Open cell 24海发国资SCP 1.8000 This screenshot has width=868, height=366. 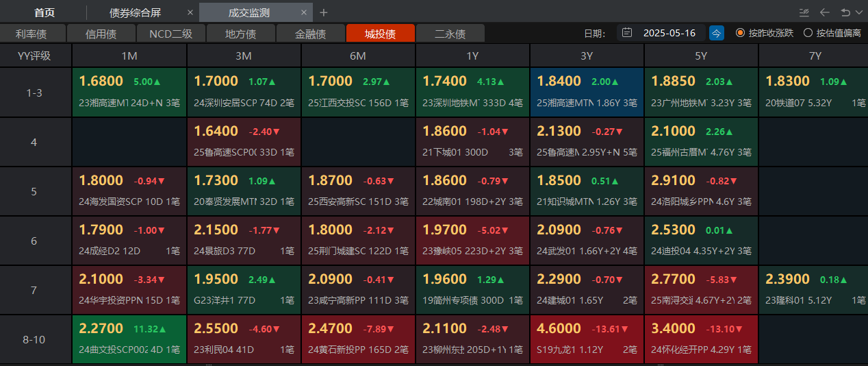pos(129,191)
